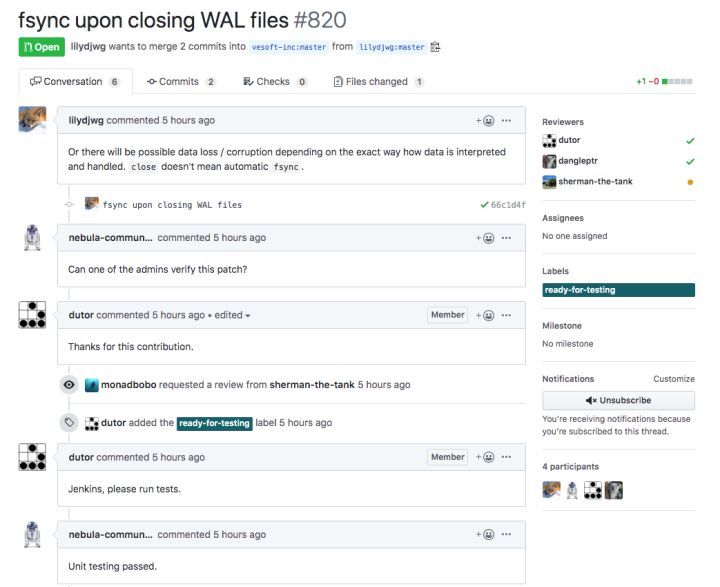The width and height of the screenshot is (720, 587).
Task: Copy the branch name via clipboard icon
Action: (x=435, y=47)
